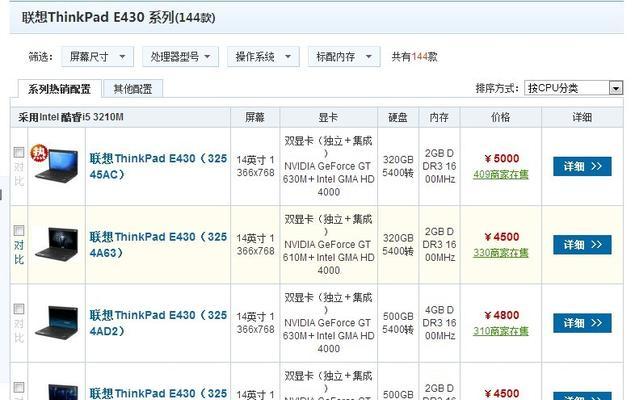Click the 共有144款 count text
The height and width of the screenshot is (400, 635).
[x=414, y=57]
